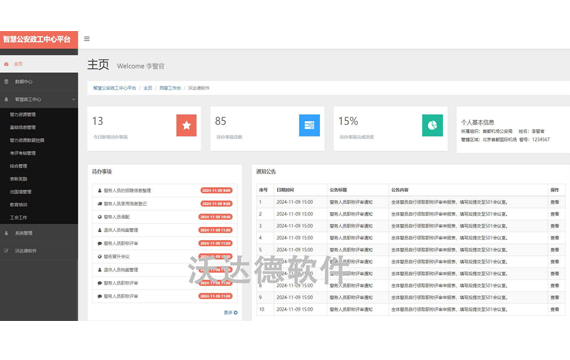This screenshot has width=570, height=360.
Task: Expand the 系统管理 sidebar section
Action: 39,233
